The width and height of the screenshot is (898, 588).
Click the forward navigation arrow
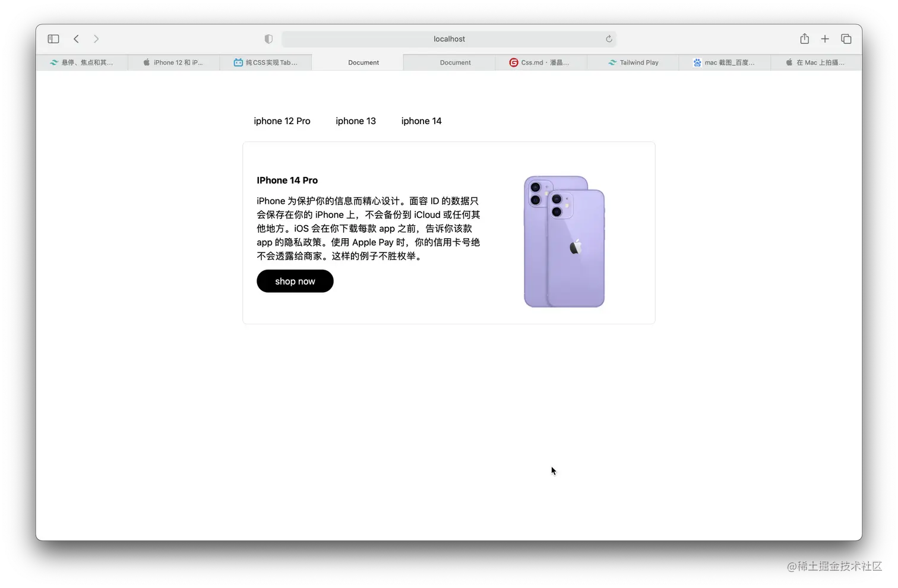(x=96, y=39)
